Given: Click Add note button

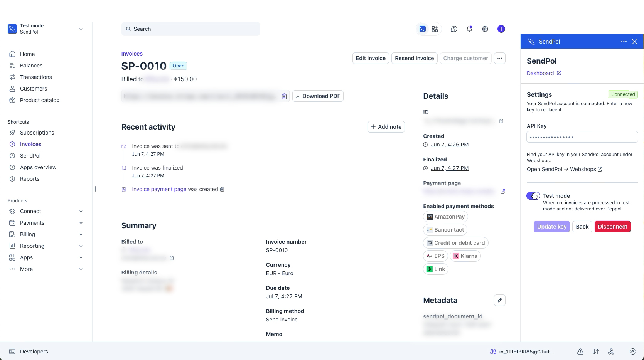Looking at the screenshot, I should (x=386, y=127).
